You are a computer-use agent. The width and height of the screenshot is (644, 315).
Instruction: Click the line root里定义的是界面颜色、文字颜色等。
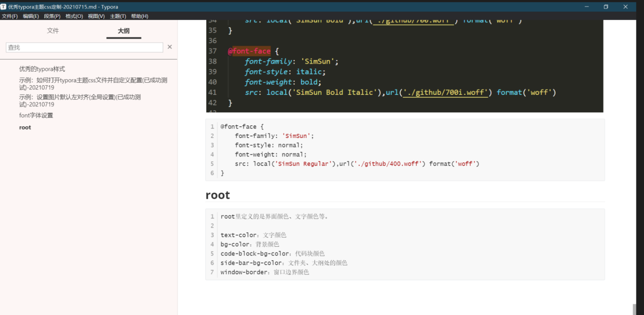275,217
